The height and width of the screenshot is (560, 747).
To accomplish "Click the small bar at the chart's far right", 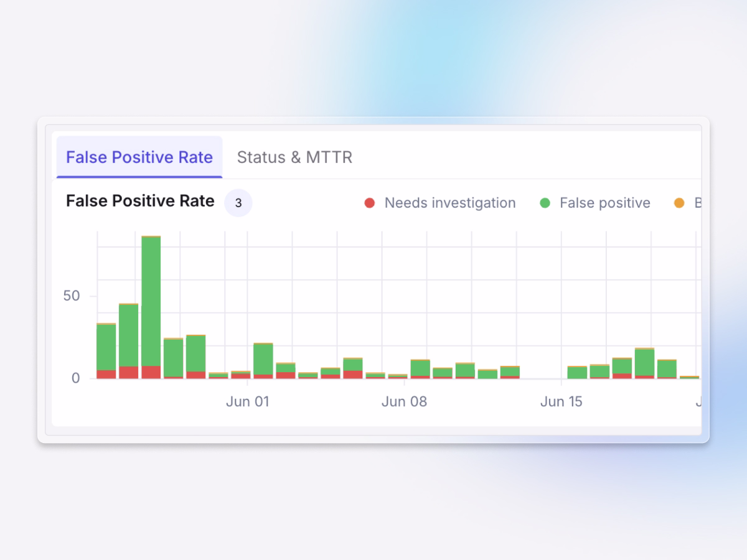I will (688, 376).
